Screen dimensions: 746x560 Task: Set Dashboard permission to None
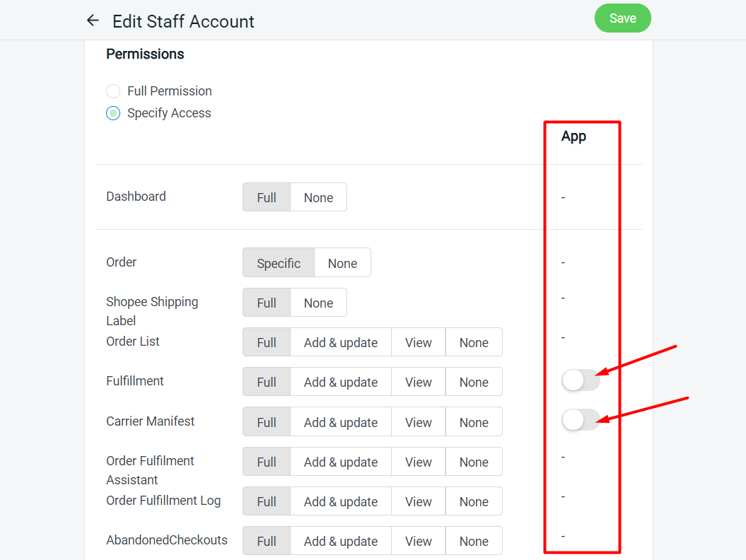coord(318,198)
